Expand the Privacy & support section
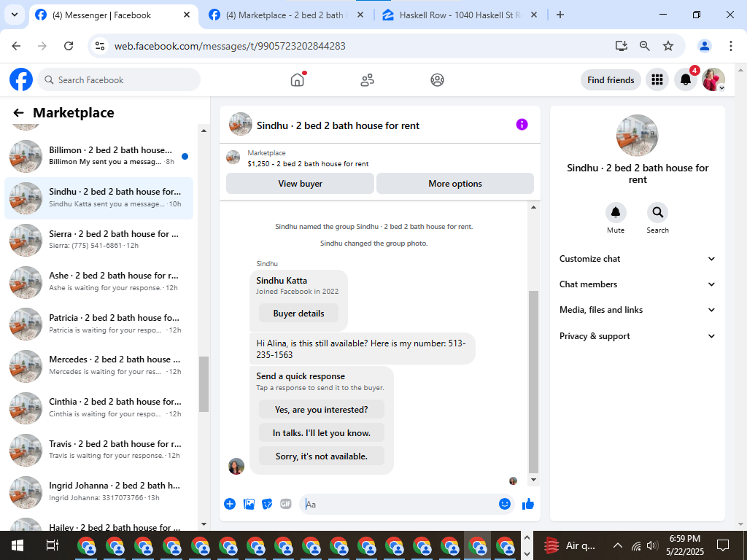Viewport: 747px width, 560px height. point(638,336)
